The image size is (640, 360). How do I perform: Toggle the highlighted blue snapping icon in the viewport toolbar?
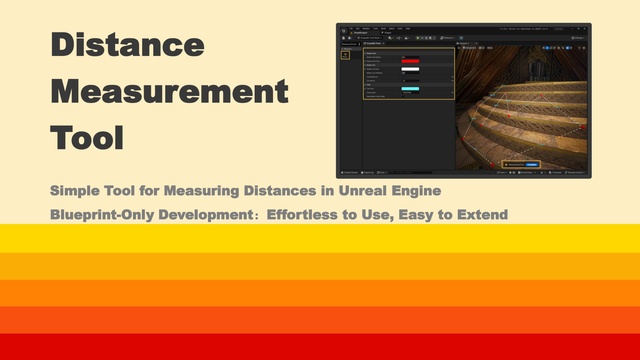pos(567,48)
